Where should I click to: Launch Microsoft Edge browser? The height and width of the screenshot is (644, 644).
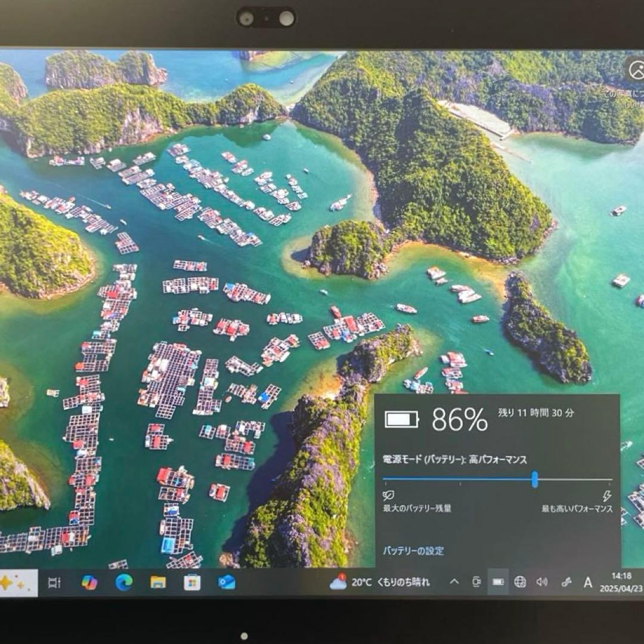pyautogui.click(x=124, y=583)
